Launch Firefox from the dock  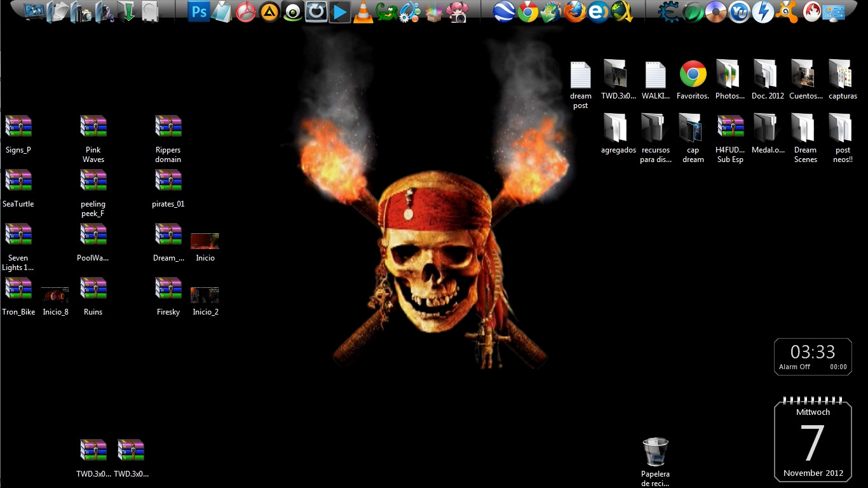(x=574, y=12)
